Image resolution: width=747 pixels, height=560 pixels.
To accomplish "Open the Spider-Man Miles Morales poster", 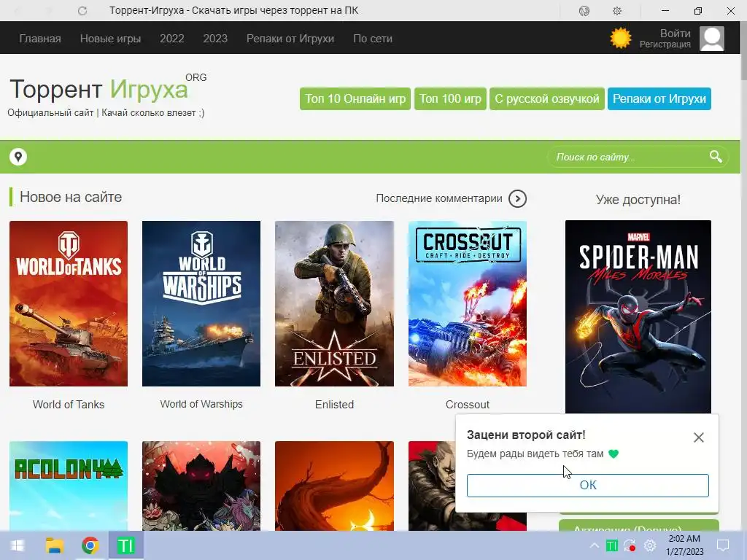I will [x=638, y=316].
